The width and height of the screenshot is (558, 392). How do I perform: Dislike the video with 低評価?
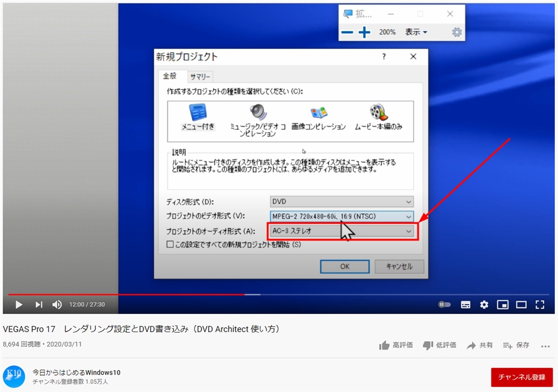click(x=439, y=345)
